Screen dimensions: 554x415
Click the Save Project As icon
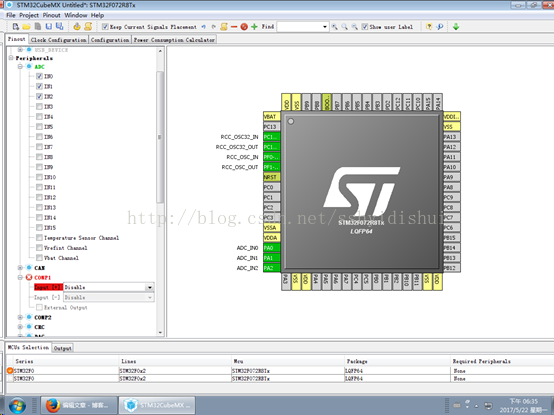(59, 26)
